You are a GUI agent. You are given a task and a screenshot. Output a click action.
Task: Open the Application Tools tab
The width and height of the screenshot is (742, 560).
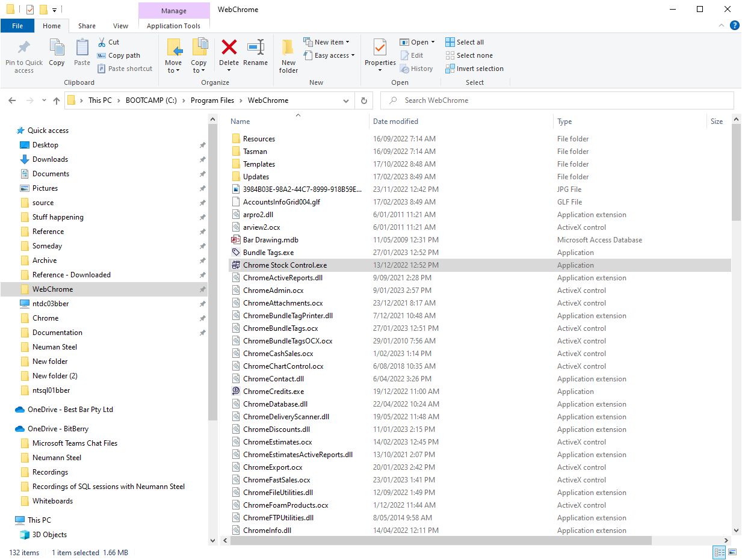pos(174,26)
